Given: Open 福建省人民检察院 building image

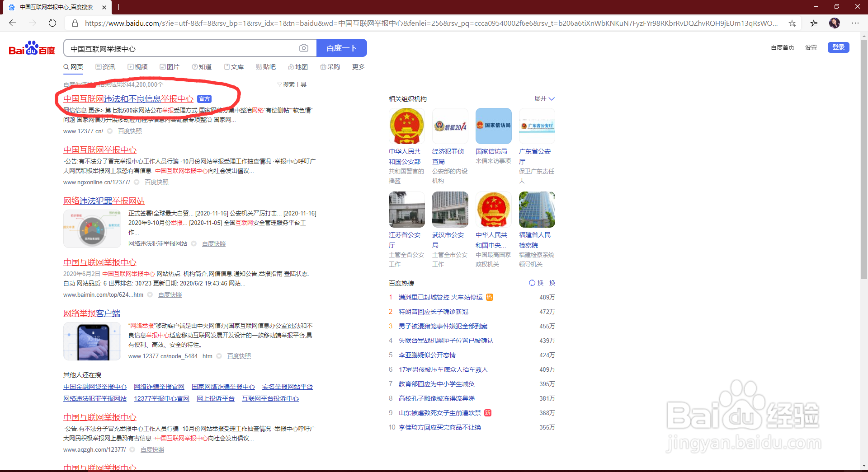Looking at the screenshot, I should pyautogui.click(x=537, y=210).
